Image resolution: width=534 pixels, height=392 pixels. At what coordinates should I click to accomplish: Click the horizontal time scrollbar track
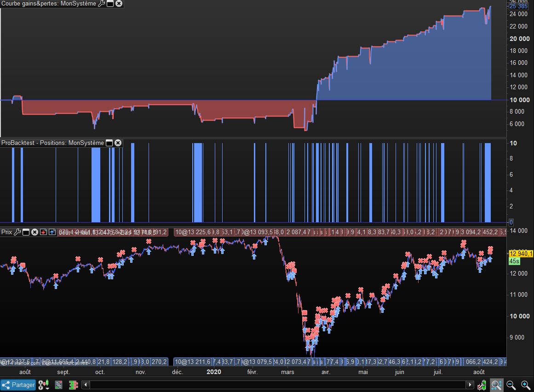tap(277, 385)
